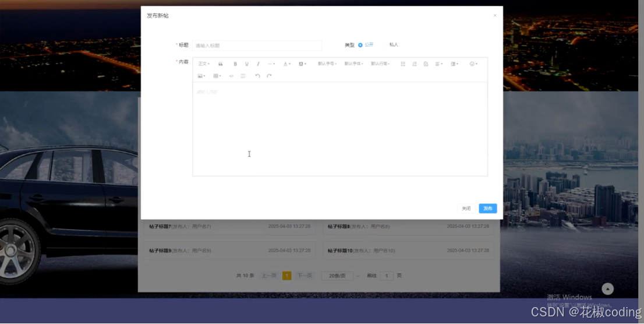Open the 默认行高 line height dropdown
Image resolution: width=644 pixels, height=324 pixels.
(380, 64)
